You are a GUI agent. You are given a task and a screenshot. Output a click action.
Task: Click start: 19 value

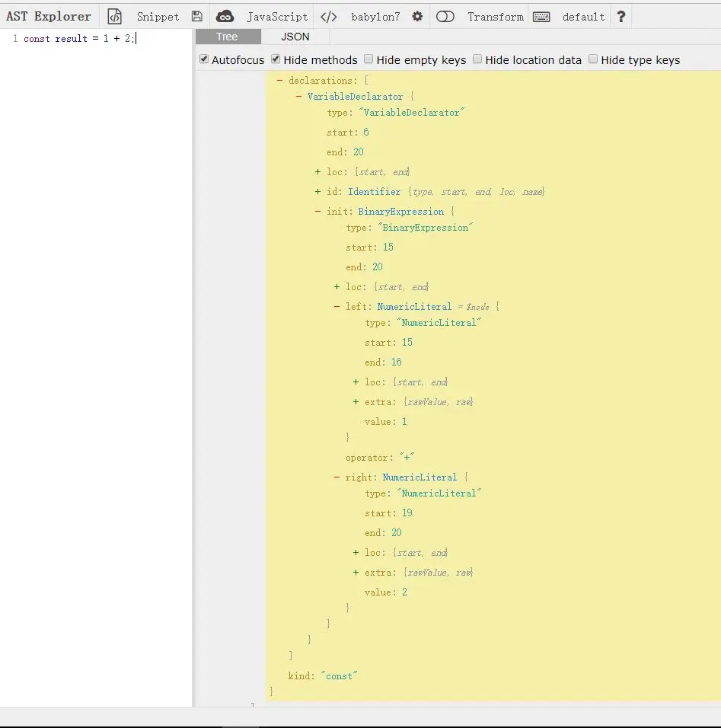click(x=407, y=513)
